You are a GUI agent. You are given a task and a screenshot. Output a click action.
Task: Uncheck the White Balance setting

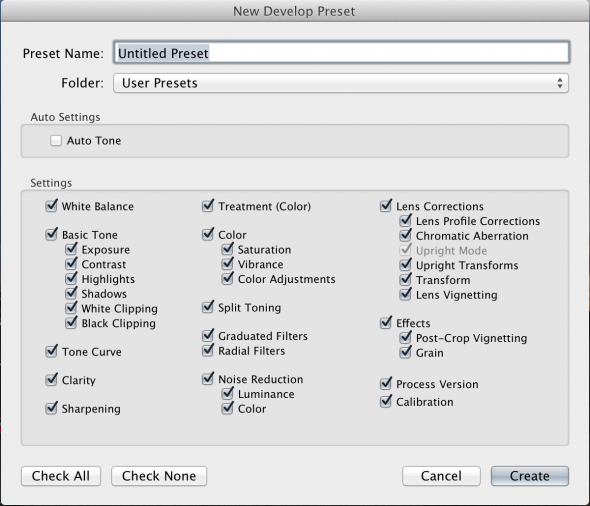tap(52, 206)
